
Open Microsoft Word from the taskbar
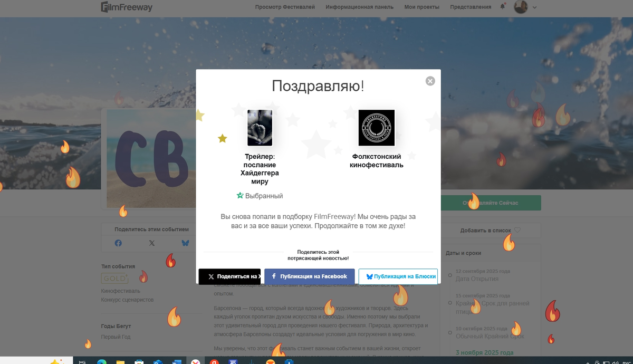pos(176,362)
